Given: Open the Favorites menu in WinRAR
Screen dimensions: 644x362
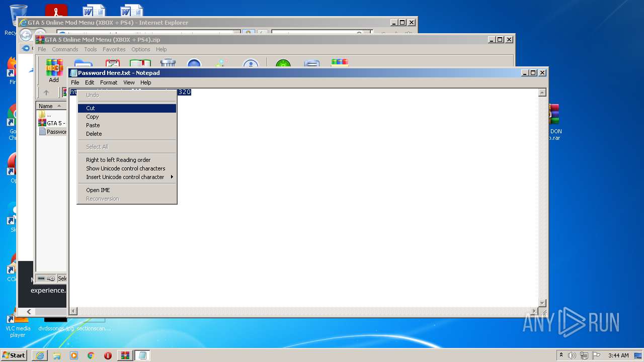Looking at the screenshot, I should click(x=114, y=49).
